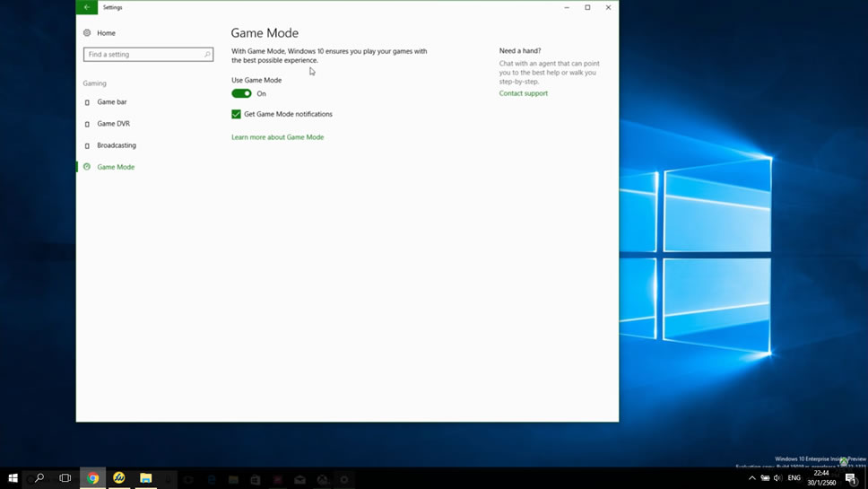Open the Game bar settings page
This screenshot has height=489, width=868.
(x=112, y=102)
